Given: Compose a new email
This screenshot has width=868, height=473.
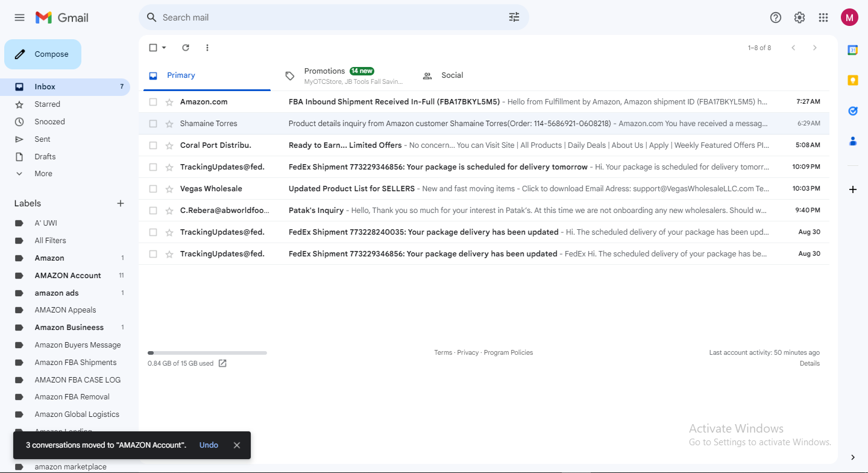Looking at the screenshot, I should [x=43, y=54].
